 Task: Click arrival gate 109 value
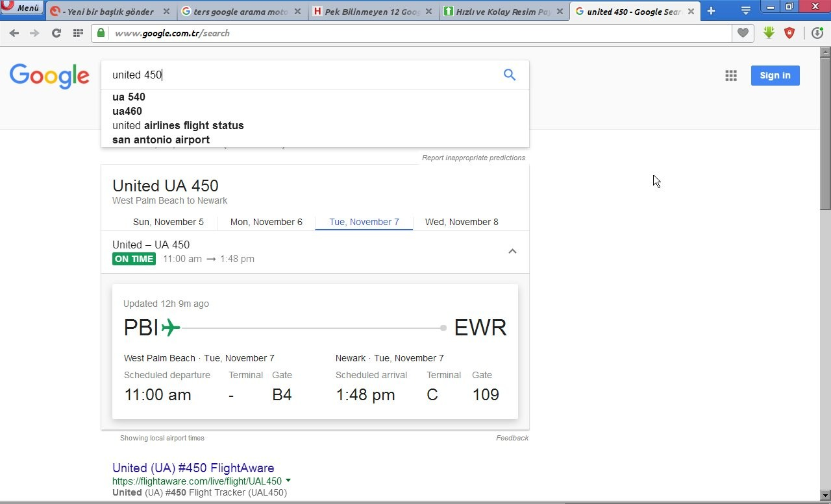click(486, 394)
